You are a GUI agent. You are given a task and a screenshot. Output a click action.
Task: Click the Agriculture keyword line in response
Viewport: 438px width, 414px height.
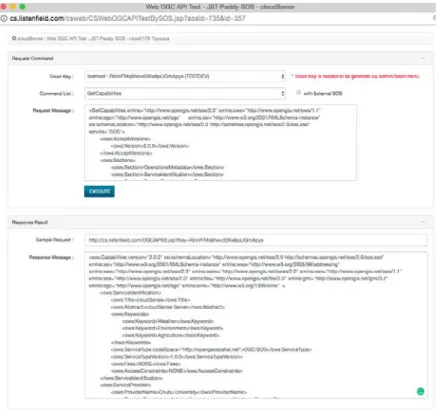point(171,335)
